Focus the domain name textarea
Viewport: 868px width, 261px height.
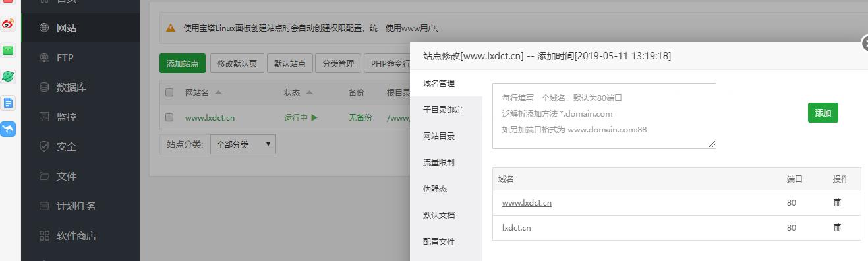(604, 116)
